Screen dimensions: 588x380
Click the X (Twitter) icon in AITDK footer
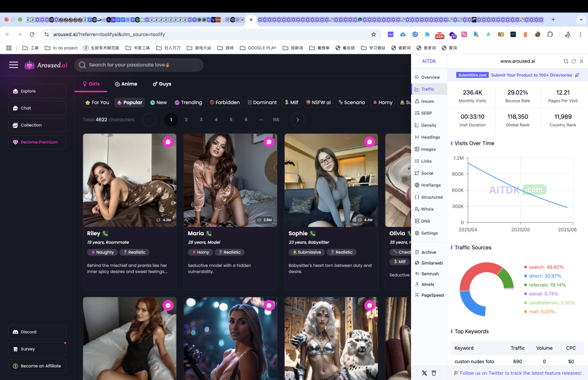[424, 373]
